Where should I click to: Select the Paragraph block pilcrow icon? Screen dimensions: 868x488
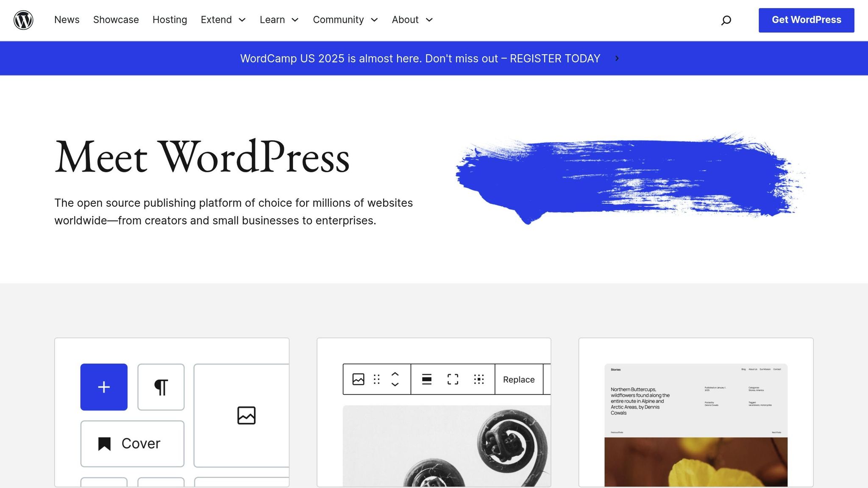[161, 387]
